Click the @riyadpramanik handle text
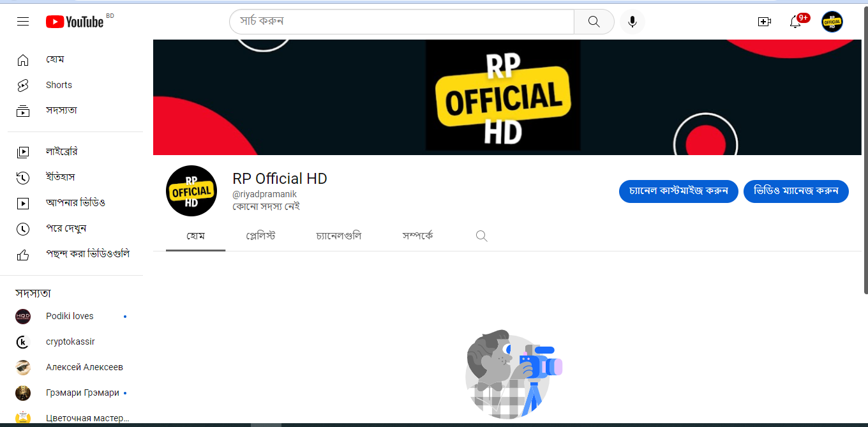 click(x=264, y=194)
